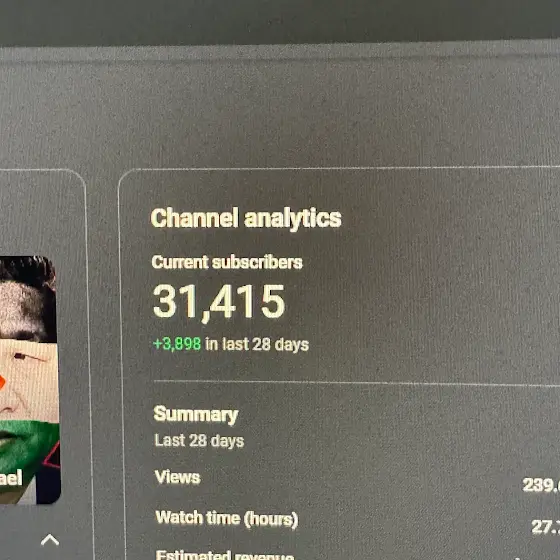This screenshot has width=560, height=560.
Task: Open the Watch time (hours) row
Action: [x=357, y=520]
